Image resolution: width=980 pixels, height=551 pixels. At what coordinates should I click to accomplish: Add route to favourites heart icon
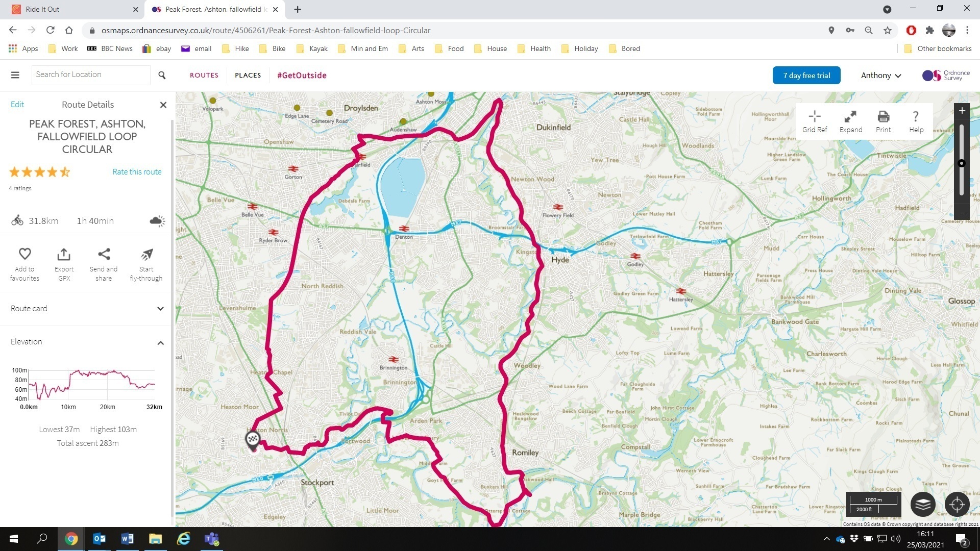point(24,254)
